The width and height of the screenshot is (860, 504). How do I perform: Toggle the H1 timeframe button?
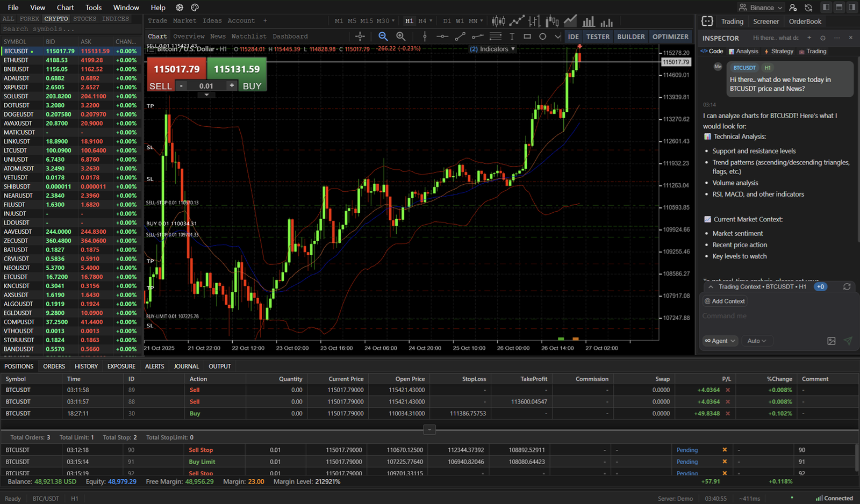tap(409, 20)
